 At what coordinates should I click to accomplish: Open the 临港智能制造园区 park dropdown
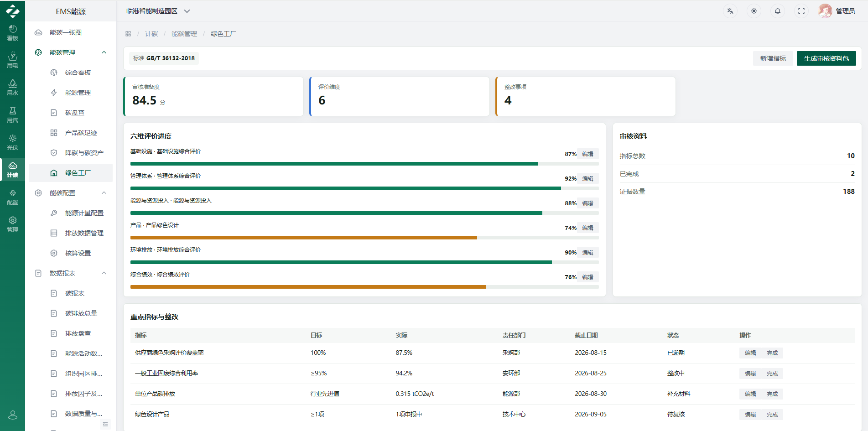click(158, 11)
